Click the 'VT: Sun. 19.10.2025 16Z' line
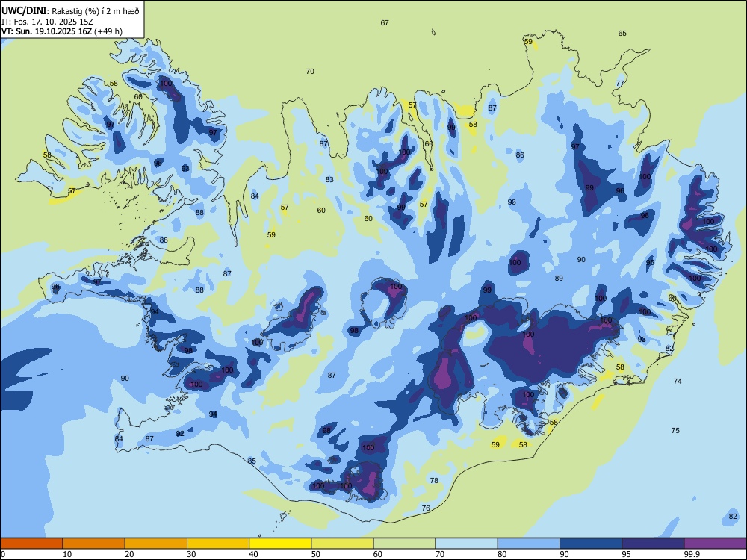Image resolution: width=747 pixels, height=560 pixels. tap(46, 31)
